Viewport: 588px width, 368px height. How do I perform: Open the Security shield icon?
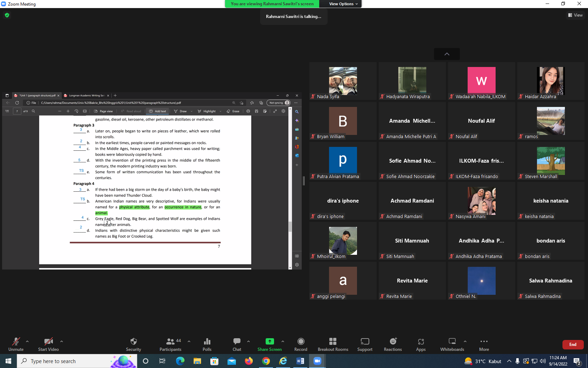pos(133,341)
